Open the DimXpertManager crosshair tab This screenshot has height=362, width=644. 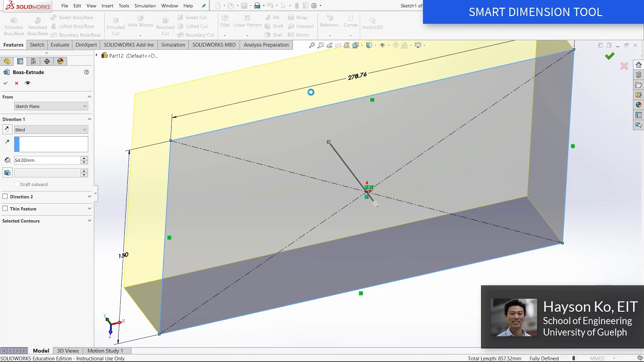47,61
